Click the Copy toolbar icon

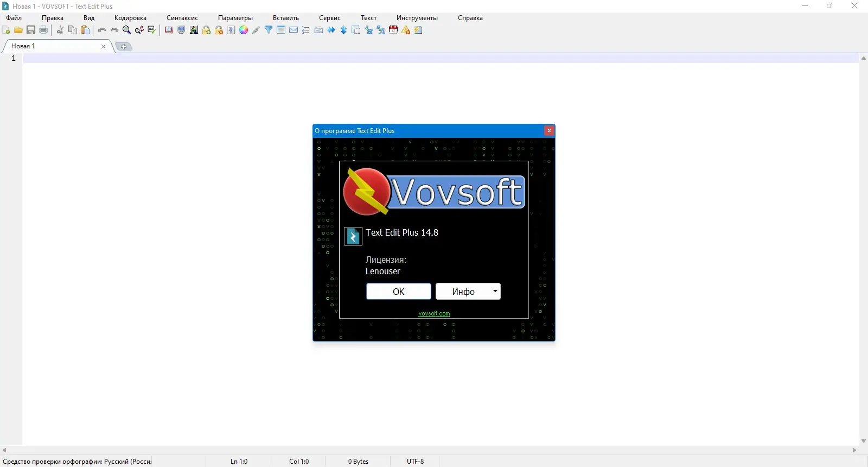tap(73, 30)
